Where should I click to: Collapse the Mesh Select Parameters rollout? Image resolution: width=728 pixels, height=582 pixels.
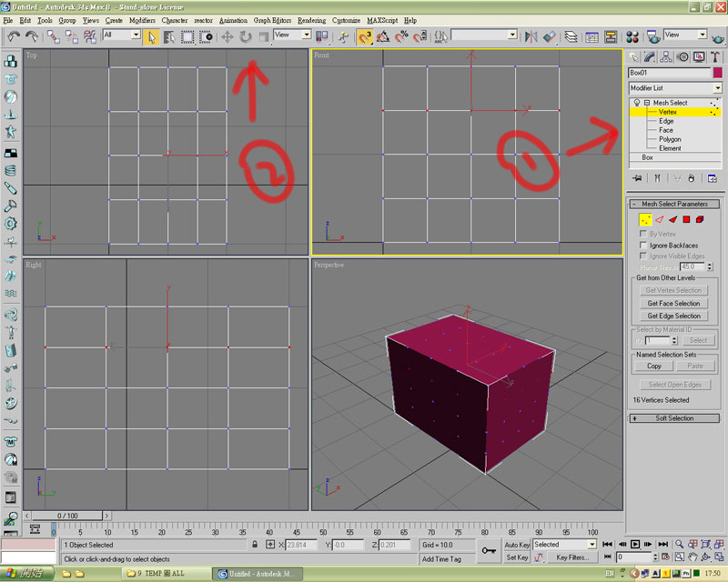(x=674, y=204)
